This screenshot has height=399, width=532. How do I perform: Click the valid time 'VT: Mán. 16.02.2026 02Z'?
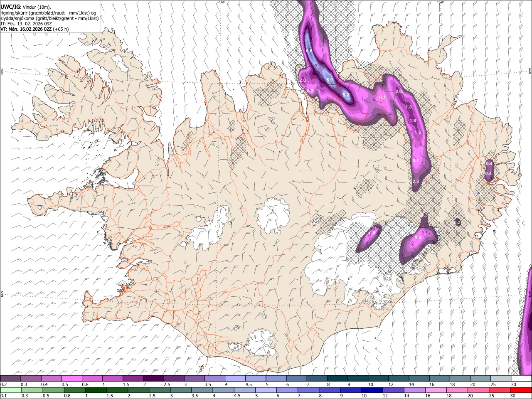[26, 30]
